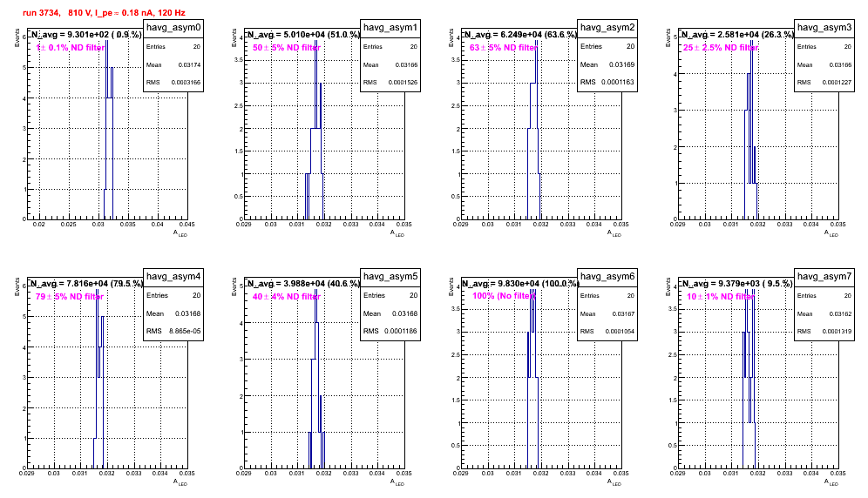Click the Entries 20 row in havg_asym7 box

coord(824,296)
